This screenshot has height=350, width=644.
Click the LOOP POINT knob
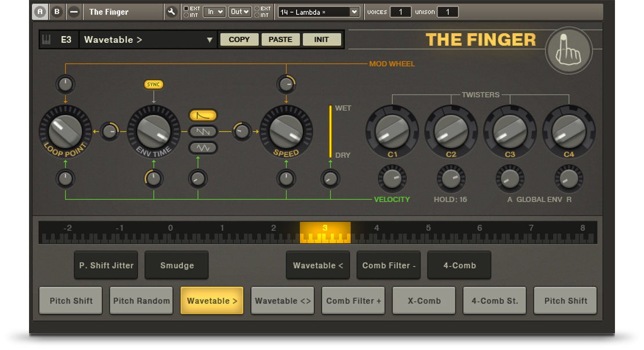(x=66, y=131)
